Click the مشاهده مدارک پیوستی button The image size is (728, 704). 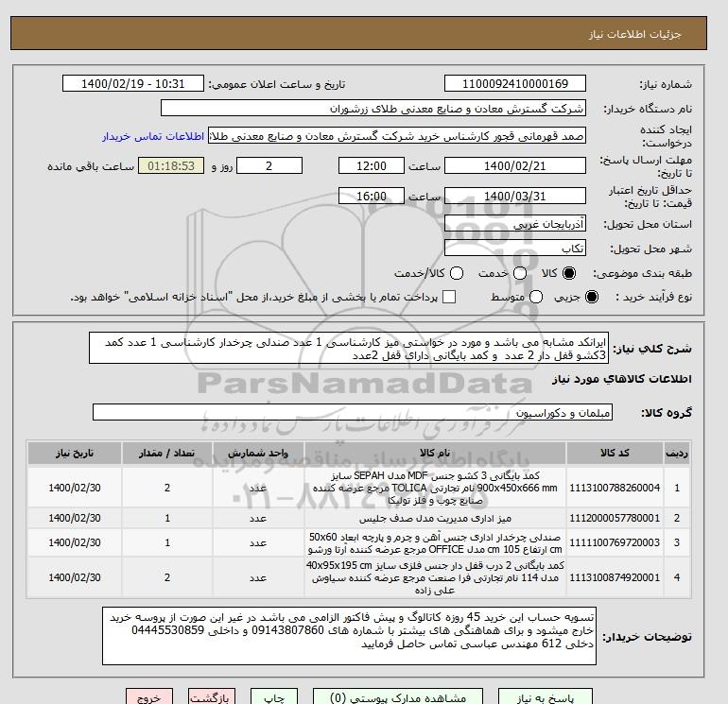398,696
